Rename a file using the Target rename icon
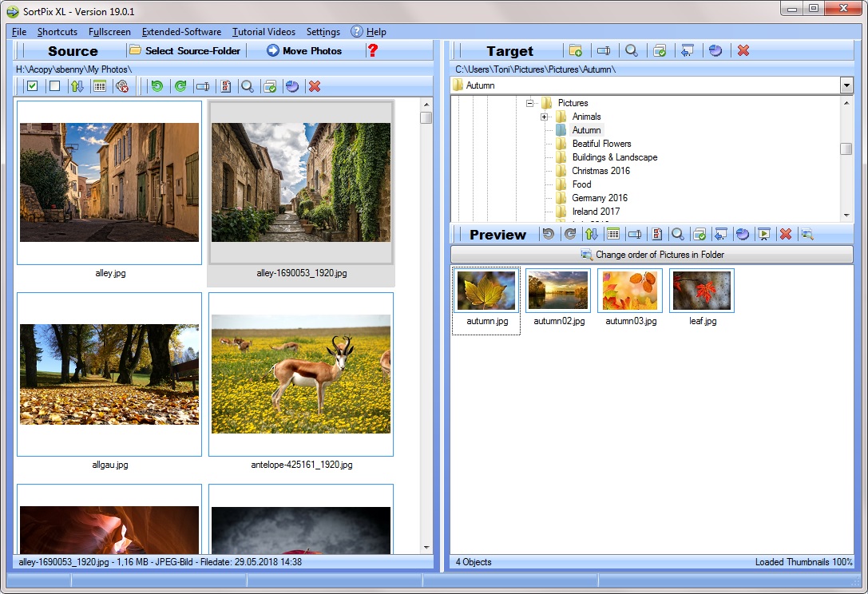 [x=604, y=50]
